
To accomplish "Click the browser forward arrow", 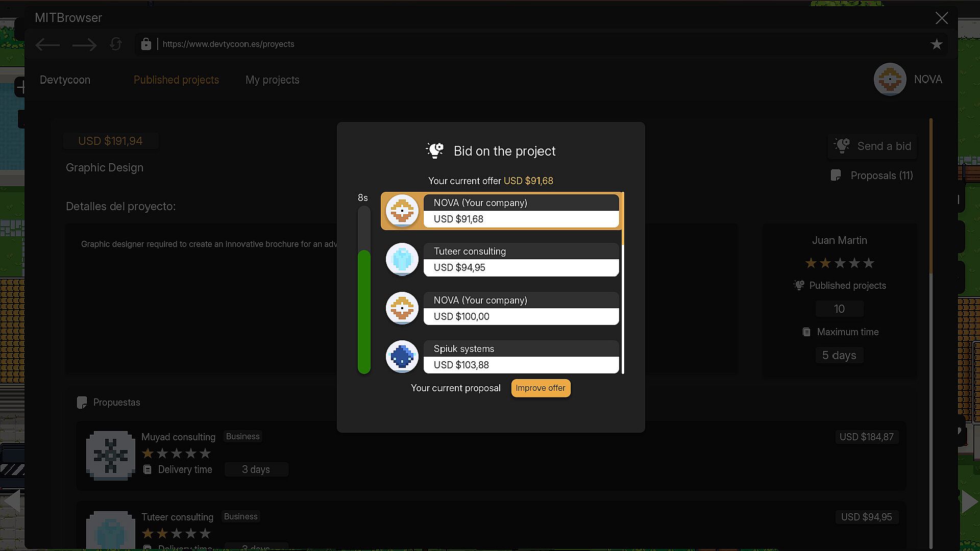I will 84,45.
